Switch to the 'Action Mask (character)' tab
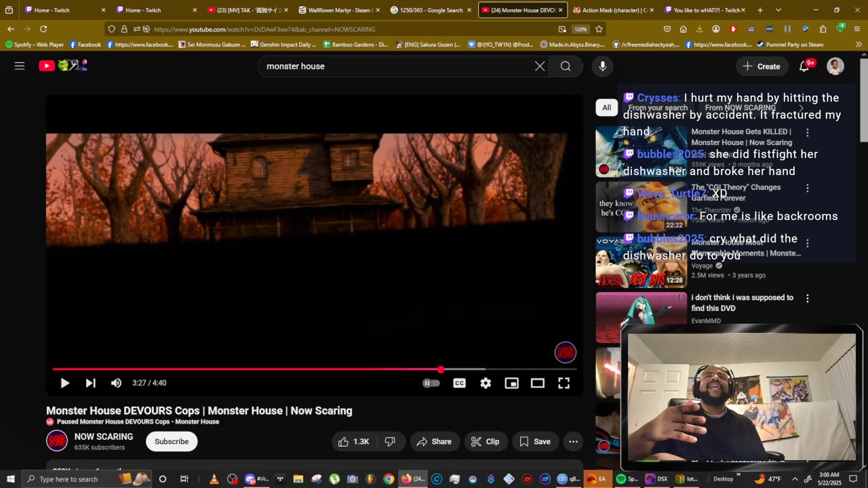 [x=613, y=10]
